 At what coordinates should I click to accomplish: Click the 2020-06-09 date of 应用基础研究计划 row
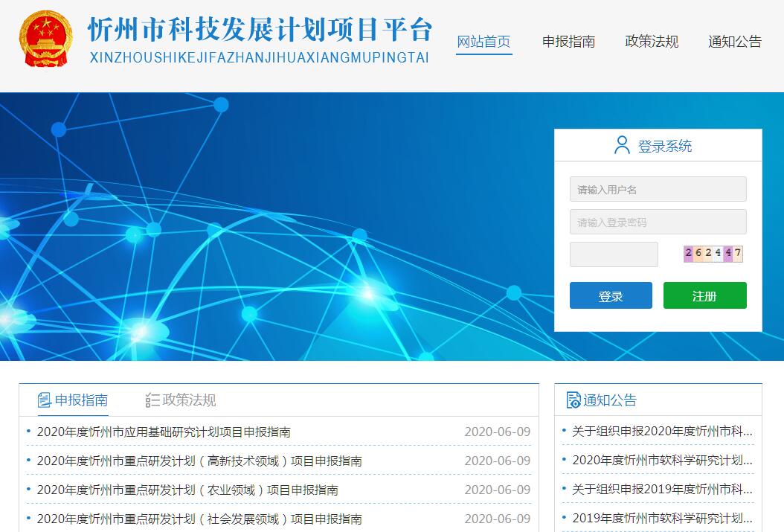(498, 432)
